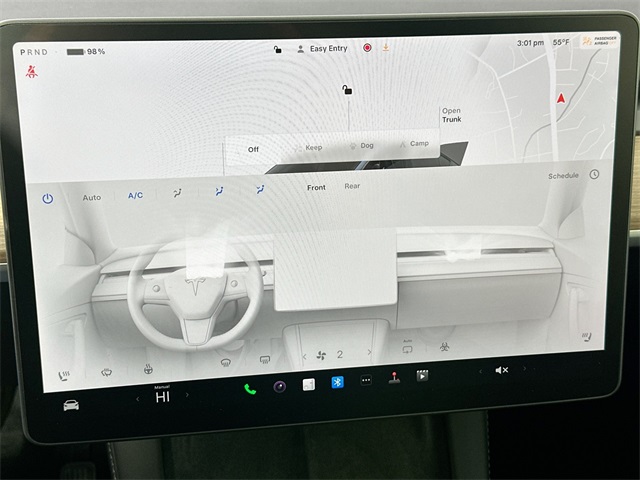Screen dimensions: 640x480
Task: Increase fan speed with right chevron
Action: [369, 352]
